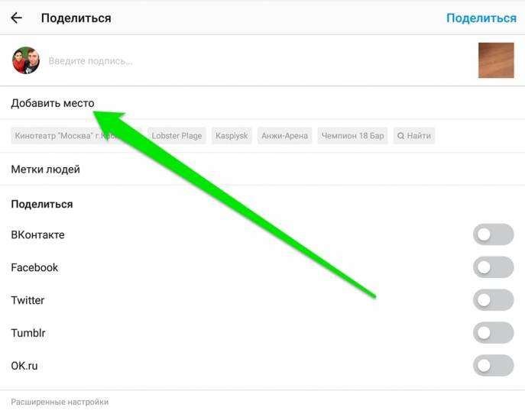Open Добавить место option
Image resolution: width=525 pixels, height=420 pixels.
click(x=53, y=103)
